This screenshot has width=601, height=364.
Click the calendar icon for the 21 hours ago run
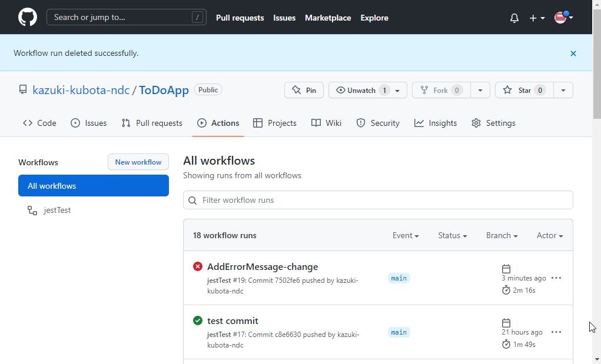[x=506, y=323]
